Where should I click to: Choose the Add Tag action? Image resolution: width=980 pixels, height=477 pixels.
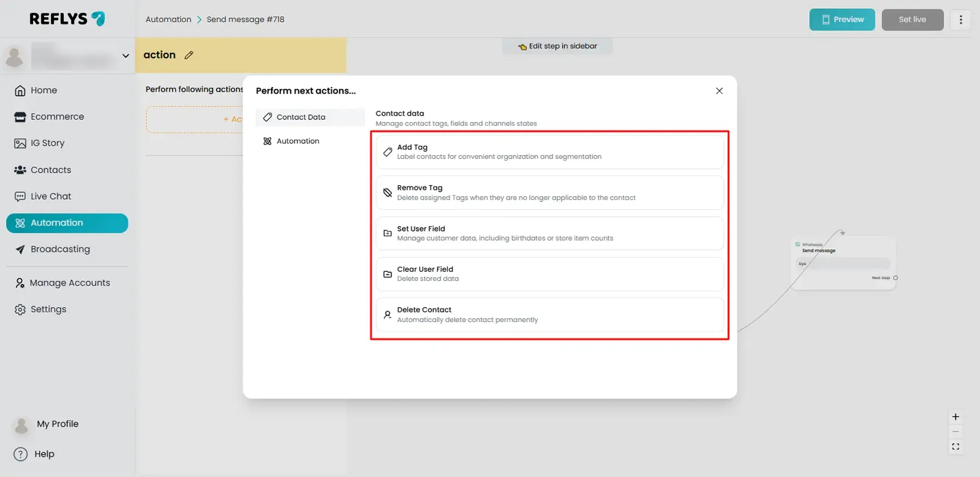pos(549,152)
